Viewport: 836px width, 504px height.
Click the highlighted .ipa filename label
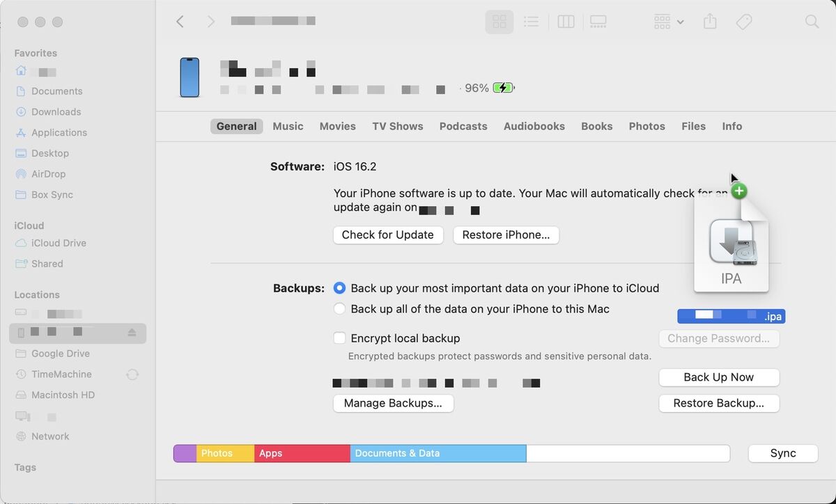coord(731,317)
